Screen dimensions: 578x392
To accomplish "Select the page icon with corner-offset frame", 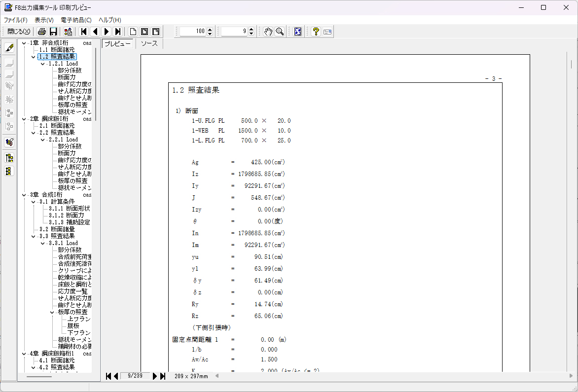I will point(156,32).
